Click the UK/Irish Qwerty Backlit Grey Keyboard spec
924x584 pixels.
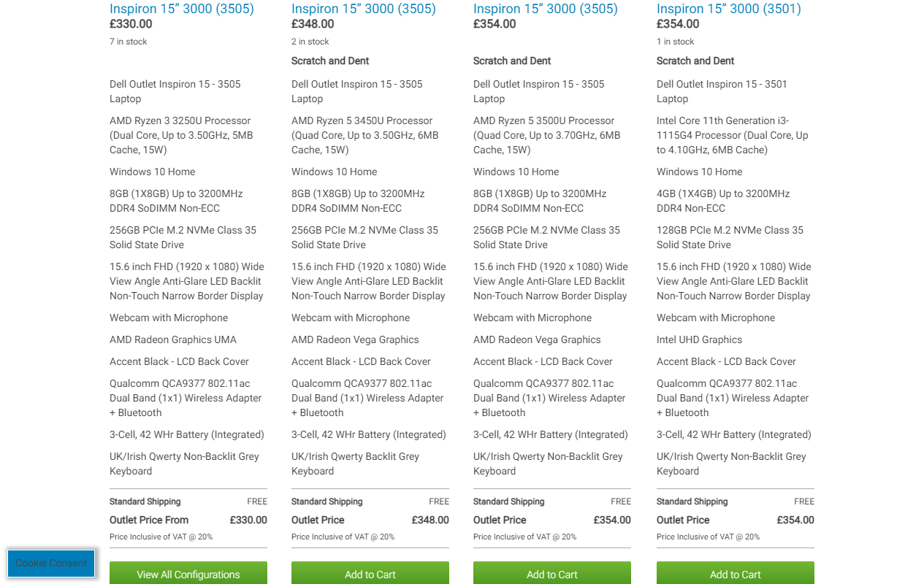point(355,464)
